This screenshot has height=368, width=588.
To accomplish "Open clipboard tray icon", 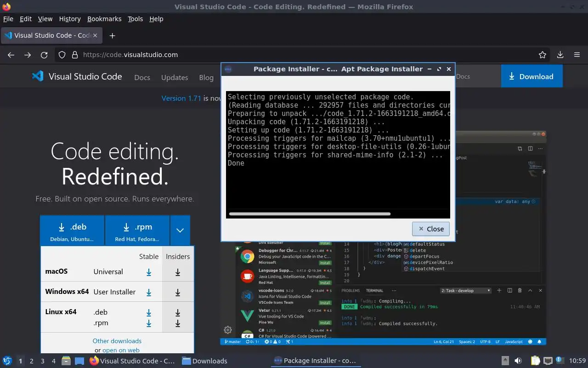I will click(535, 361).
